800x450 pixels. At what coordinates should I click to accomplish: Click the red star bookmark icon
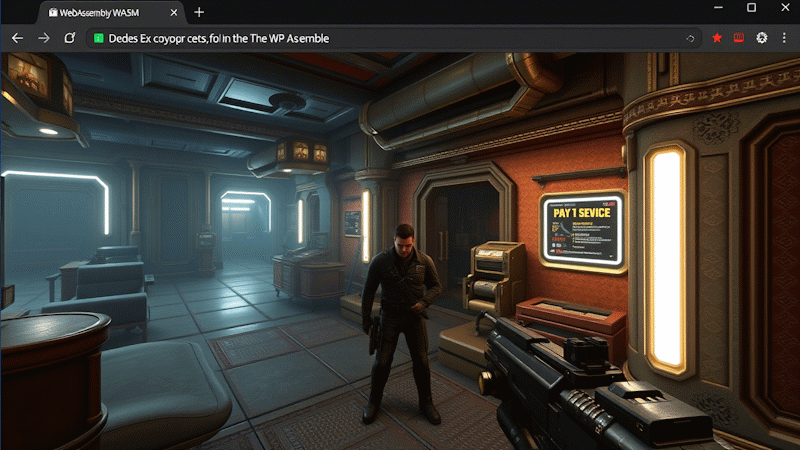(717, 38)
